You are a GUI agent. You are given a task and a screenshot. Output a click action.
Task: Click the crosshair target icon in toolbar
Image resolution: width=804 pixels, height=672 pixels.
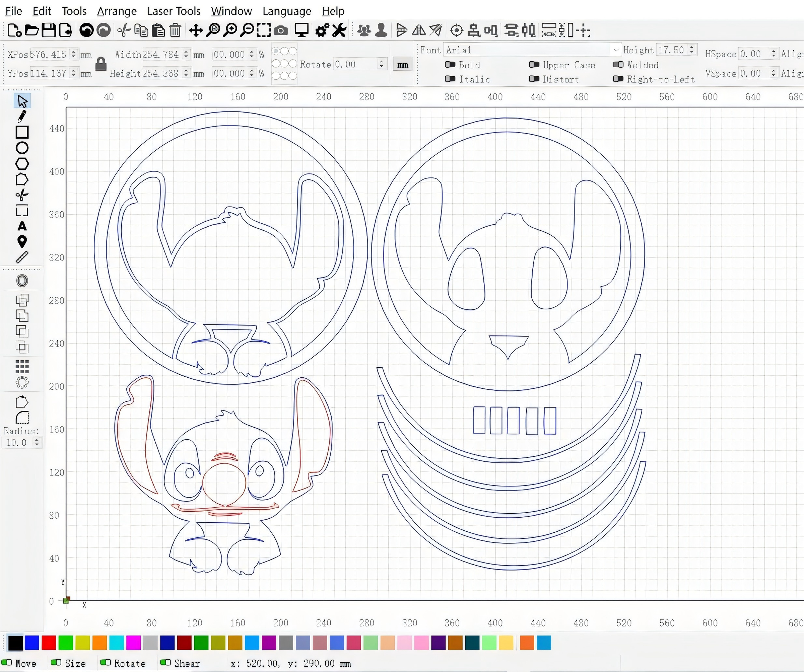point(456,30)
